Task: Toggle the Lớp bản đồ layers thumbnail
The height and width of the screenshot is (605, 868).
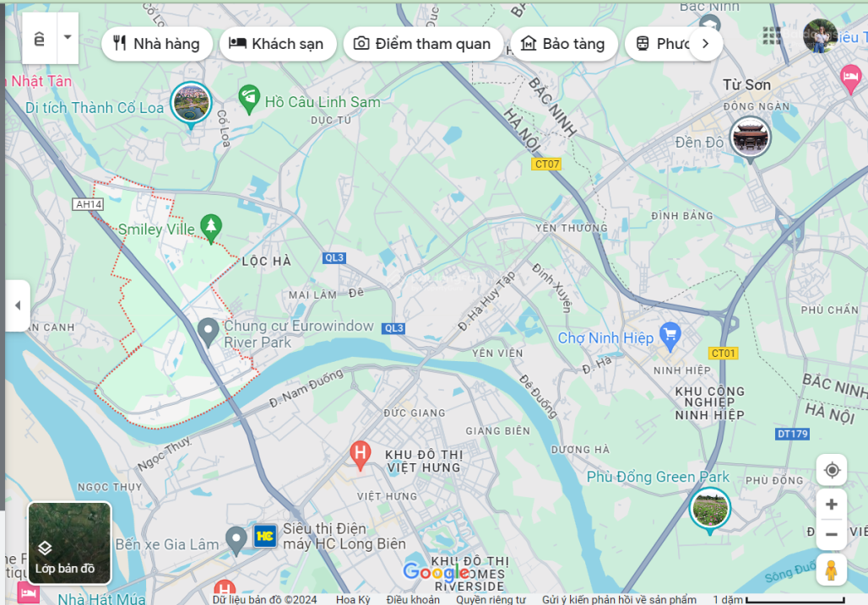Action: point(70,543)
